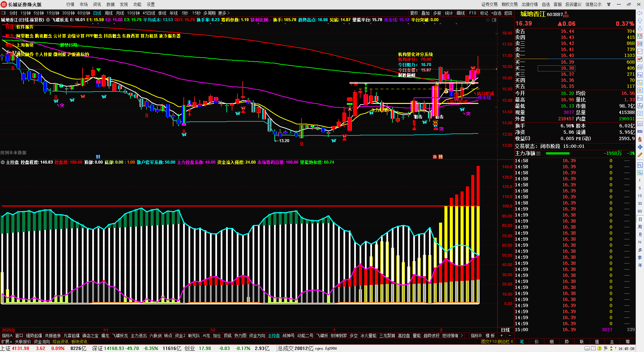Screen dimensions: 644x352
Task: Click the 买二 price 16.38 box
Action: (556, 68)
